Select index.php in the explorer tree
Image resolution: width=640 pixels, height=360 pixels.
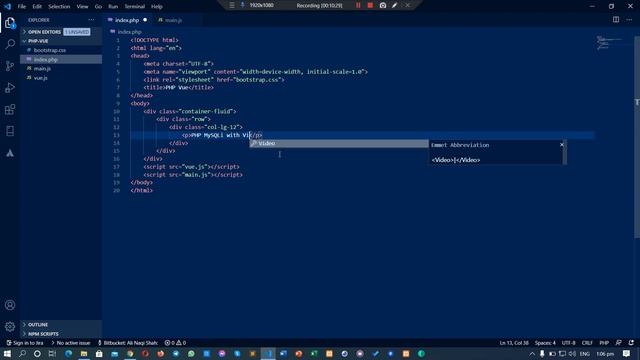(61, 60)
